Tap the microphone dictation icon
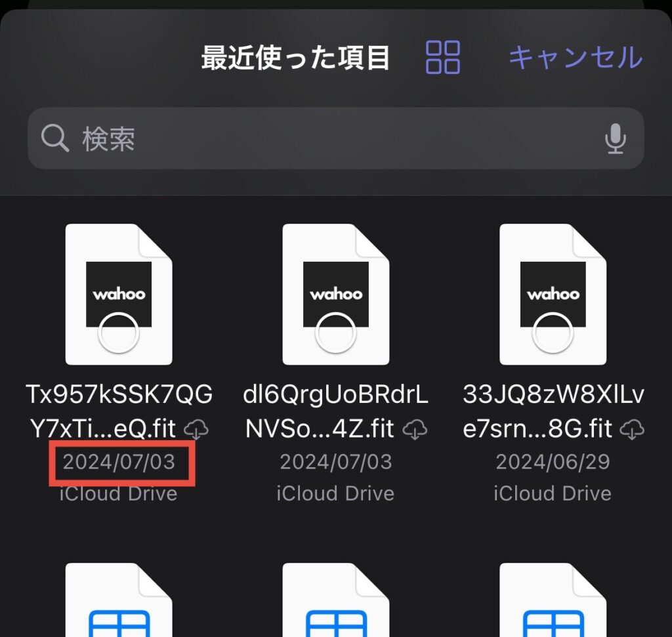The width and height of the screenshot is (672, 637). (x=615, y=138)
